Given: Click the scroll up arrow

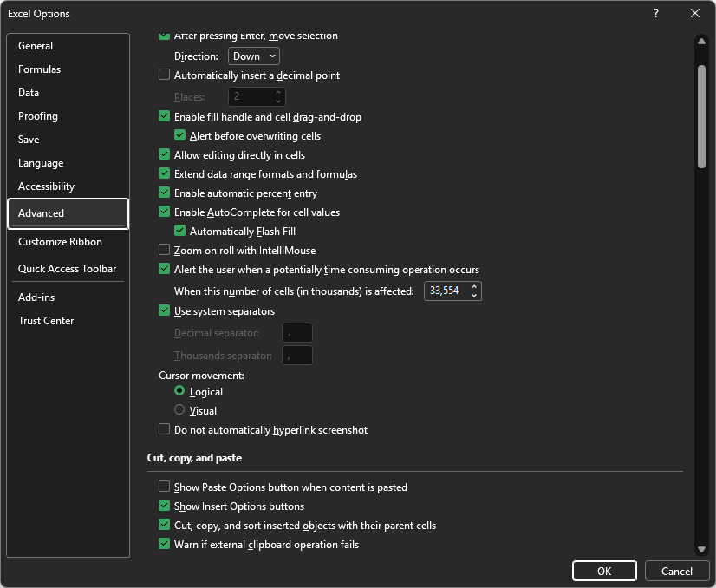Looking at the screenshot, I should (x=701, y=41).
